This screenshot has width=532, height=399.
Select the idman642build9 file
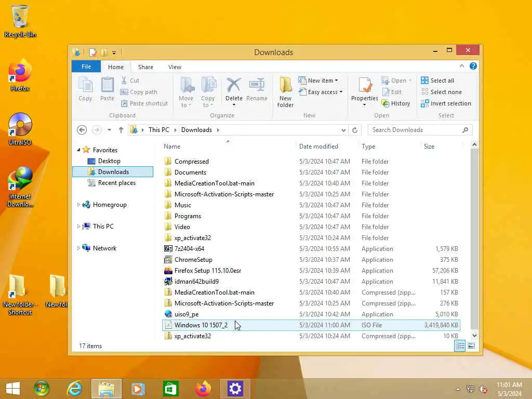point(311,281)
